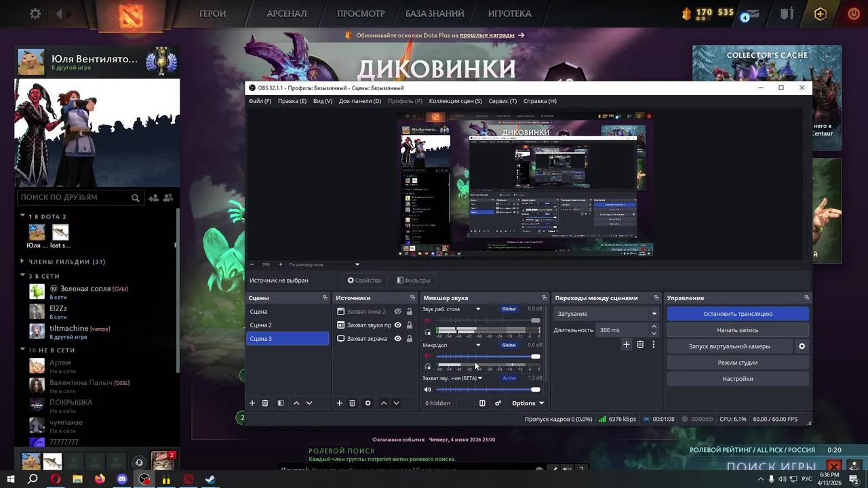Remove selected scene with the trash icon
Image resolution: width=868 pixels, height=488 pixels.
265,403
